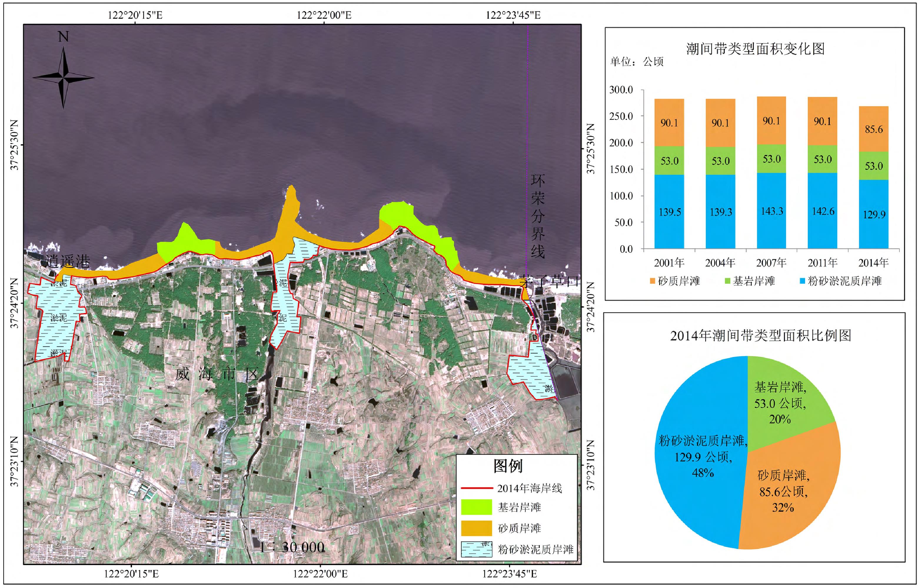Click the hatched mudflat area below 逍遥港
The width and height of the screenshot is (918, 588).
click(x=57, y=319)
